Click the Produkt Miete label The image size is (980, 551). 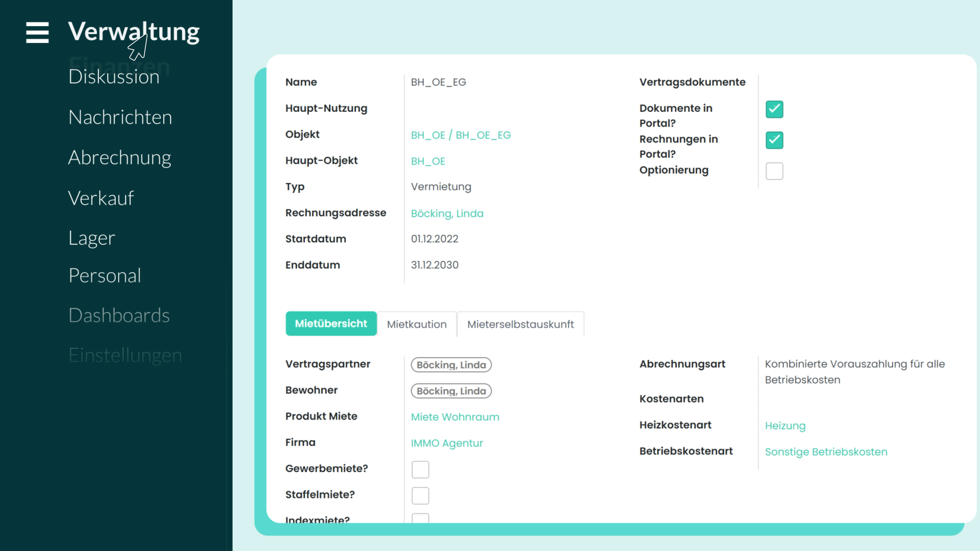tap(322, 416)
